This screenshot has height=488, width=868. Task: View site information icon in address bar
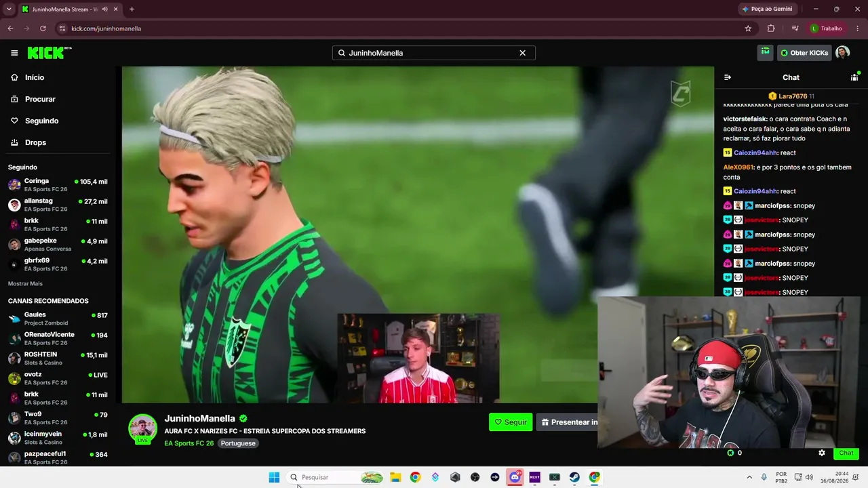point(62,28)
